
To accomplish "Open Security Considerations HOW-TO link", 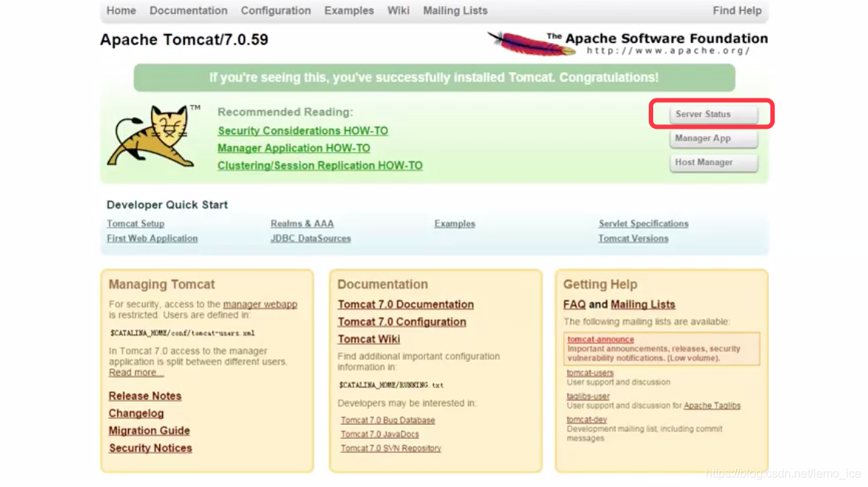I will pos(303,130).
